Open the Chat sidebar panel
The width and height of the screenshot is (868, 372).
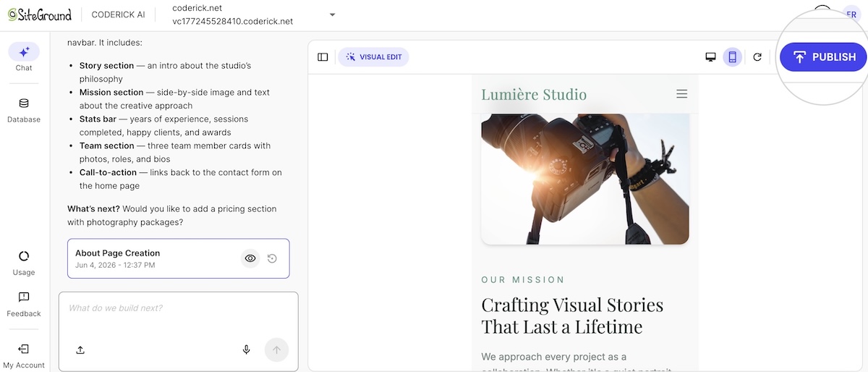click(24, 57)
